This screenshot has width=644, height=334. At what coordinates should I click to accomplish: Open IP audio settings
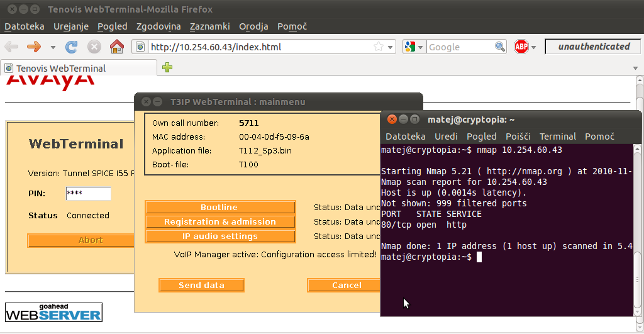pyautogui.click(x=220, y=237)
